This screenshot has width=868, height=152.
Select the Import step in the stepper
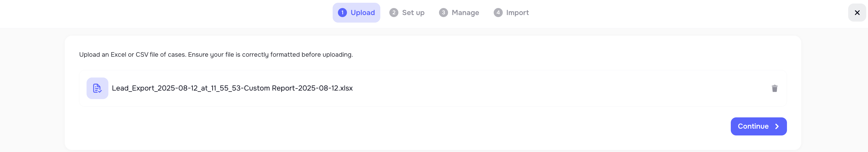(511, 13)
